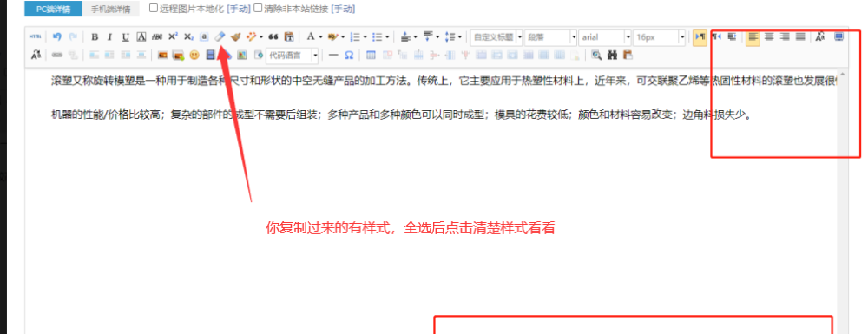Open the 代码语言 code language dropdown
Screen dimensions: 868x334
(315, 55)
